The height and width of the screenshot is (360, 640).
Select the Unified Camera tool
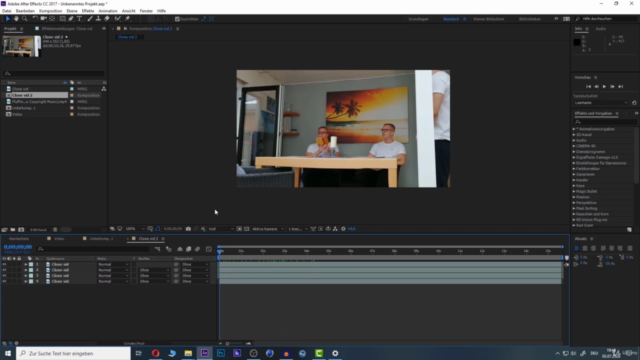point(43,19)
